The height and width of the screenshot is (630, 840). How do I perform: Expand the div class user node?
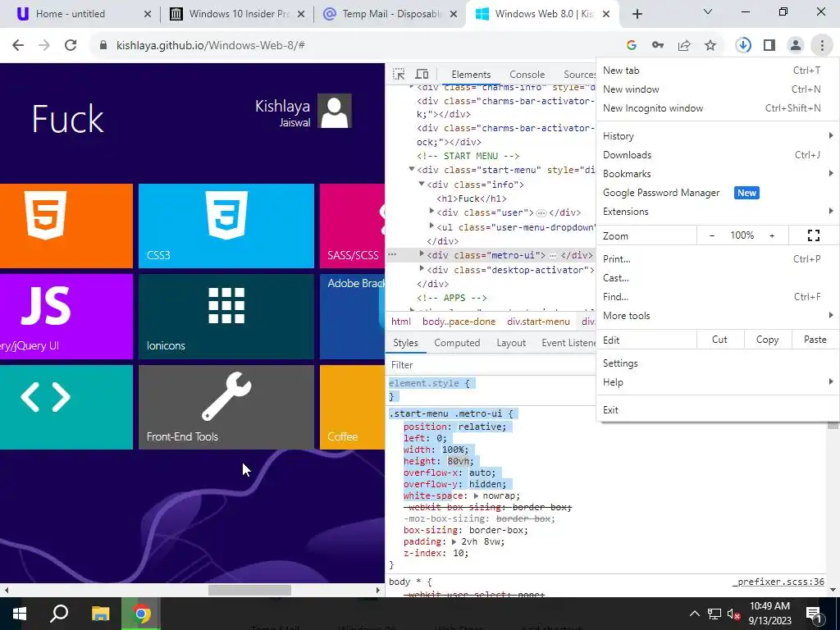pyautogui.click(x=431, y=212)
